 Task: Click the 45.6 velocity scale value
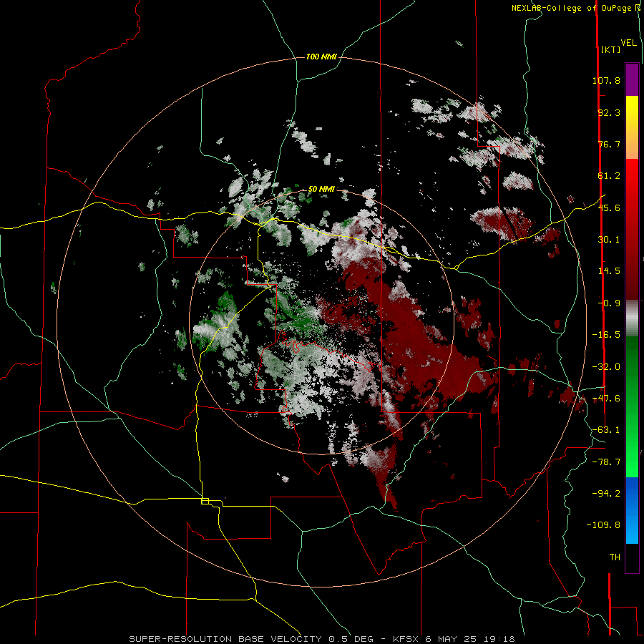click(x=609, y=208)
